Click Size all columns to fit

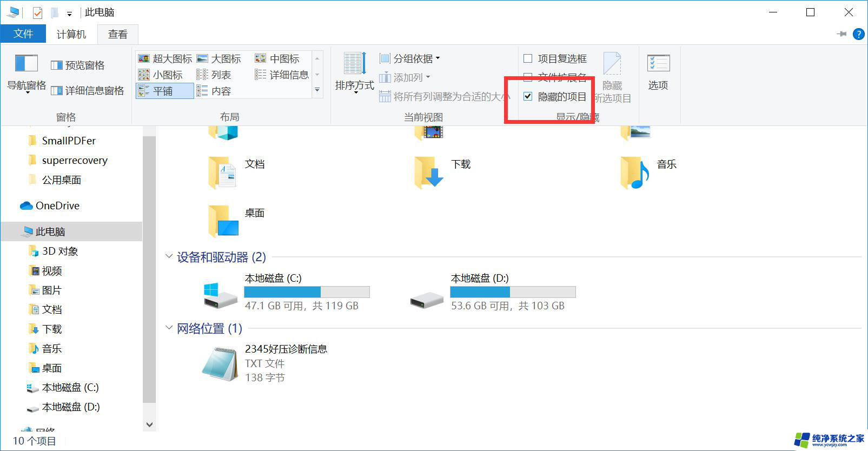pyautogui.click(x=444, y=96)
